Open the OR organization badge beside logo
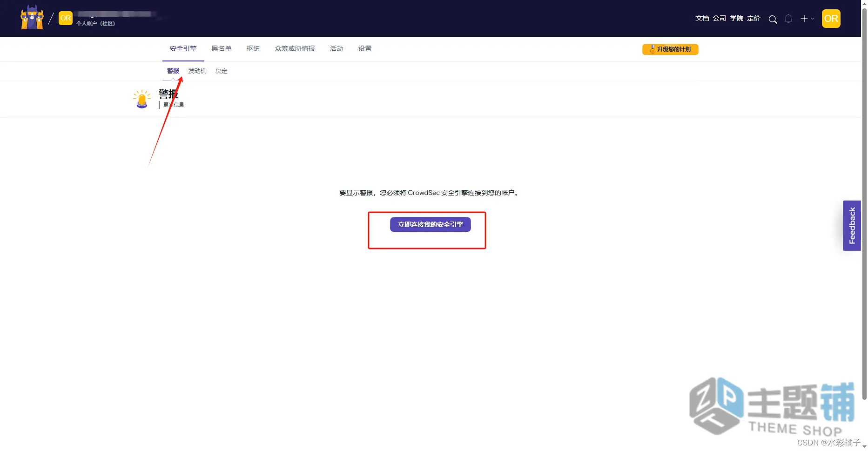This screenshot has height=451, width=868. click(66, 18)
